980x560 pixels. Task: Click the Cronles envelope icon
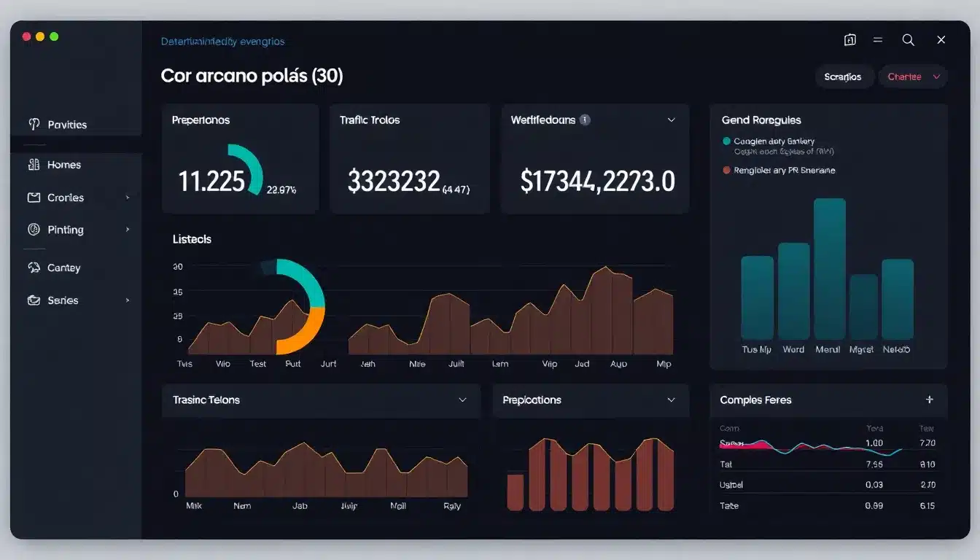pos(34,197)
